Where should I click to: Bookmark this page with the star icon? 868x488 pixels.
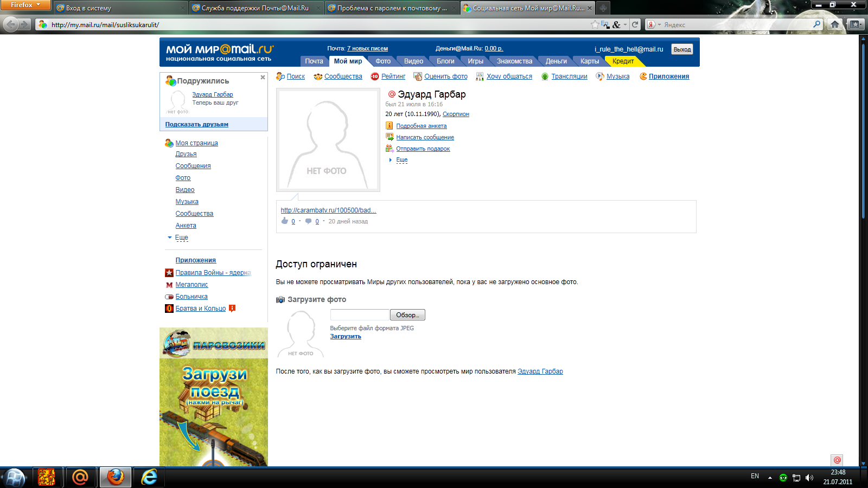pos(595,24)
